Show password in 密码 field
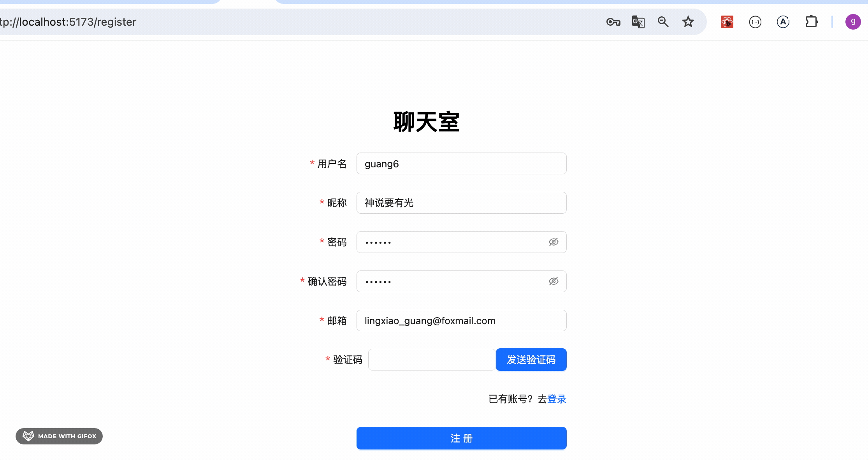This screenshot has height=460, width=868. tap(553, 242)
